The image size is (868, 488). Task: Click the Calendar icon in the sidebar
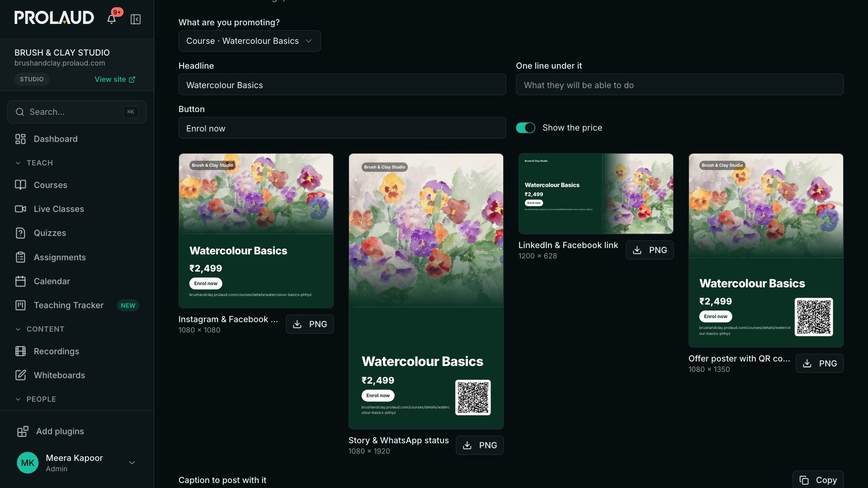click(x=20, y=281)
